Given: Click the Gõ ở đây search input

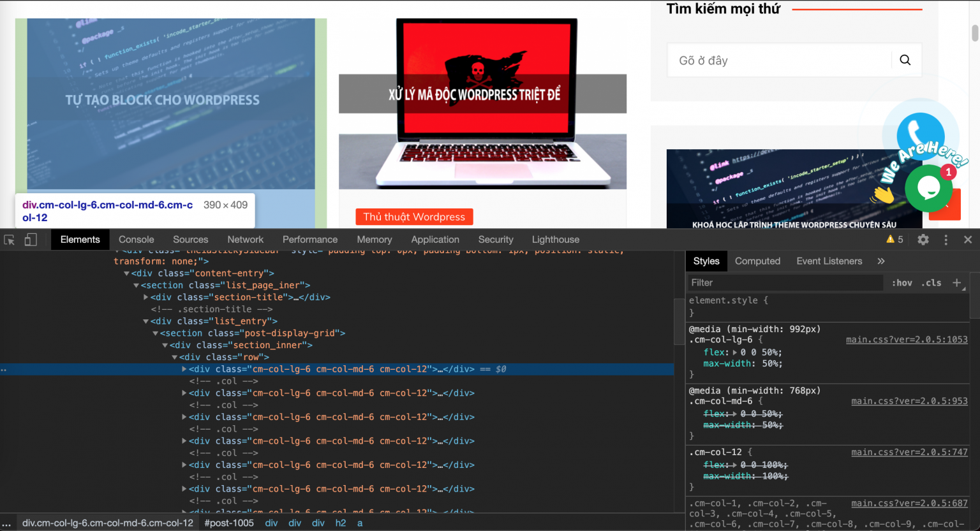Looking at the screenshot, I should [x=778, y=61].
